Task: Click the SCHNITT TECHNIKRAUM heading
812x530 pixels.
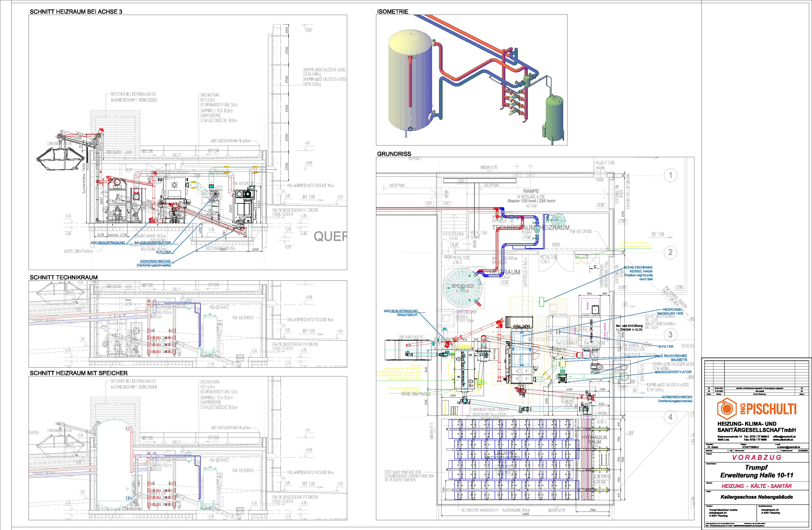Action: 63,277
